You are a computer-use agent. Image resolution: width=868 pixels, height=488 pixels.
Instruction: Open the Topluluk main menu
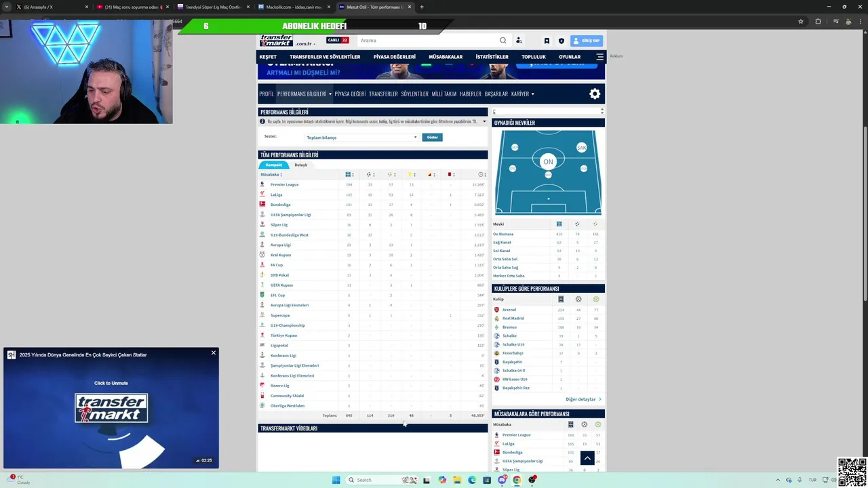click(x=534, y=57)
